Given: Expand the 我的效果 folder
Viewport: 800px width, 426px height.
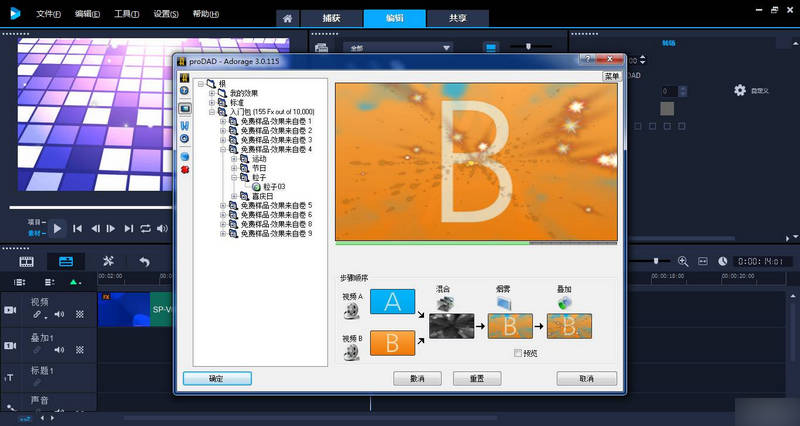Looking at the screenshot, I should click(212, 93).
